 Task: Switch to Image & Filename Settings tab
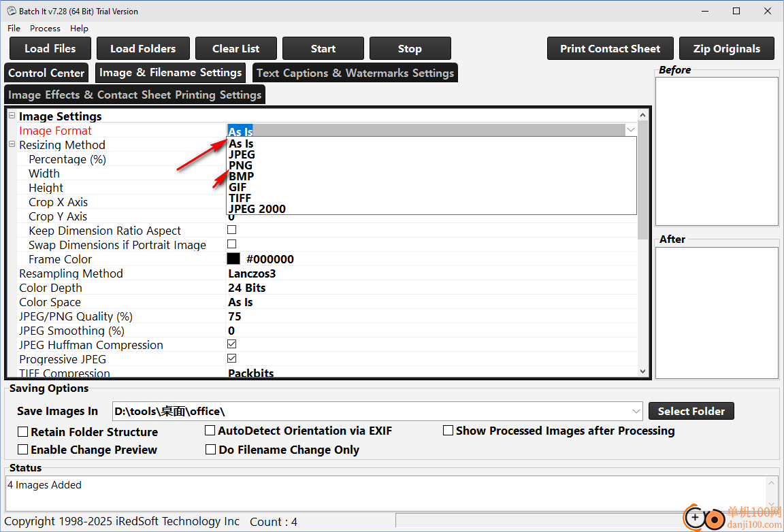coord(171,73)
